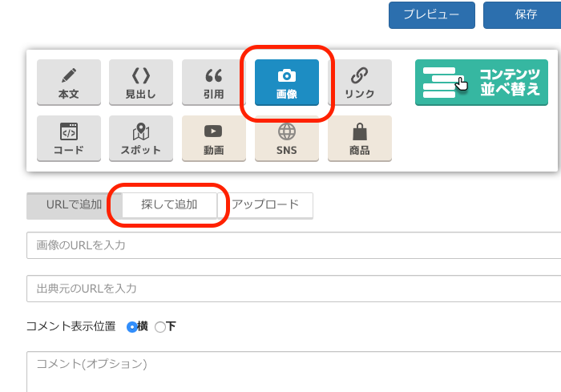Insert a コード code block
The width and height of the screenshot is (561, 392).
tap(69, 139)
